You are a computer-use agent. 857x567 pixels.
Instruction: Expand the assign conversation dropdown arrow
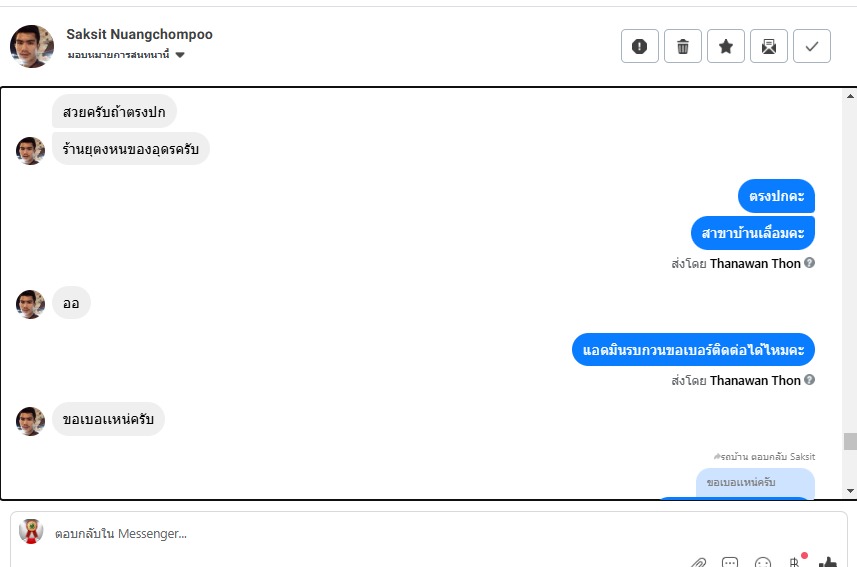[x=180, y=55]
